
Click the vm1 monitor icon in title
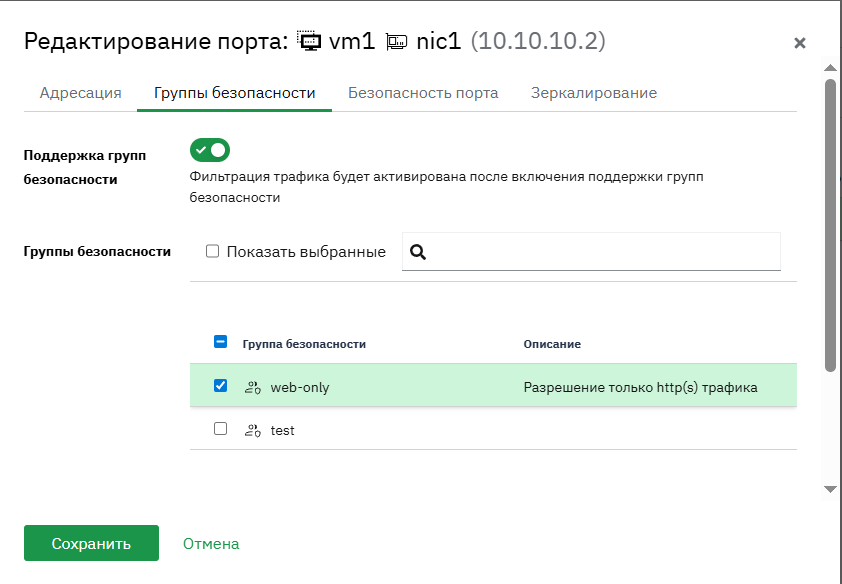coord(309,42)
